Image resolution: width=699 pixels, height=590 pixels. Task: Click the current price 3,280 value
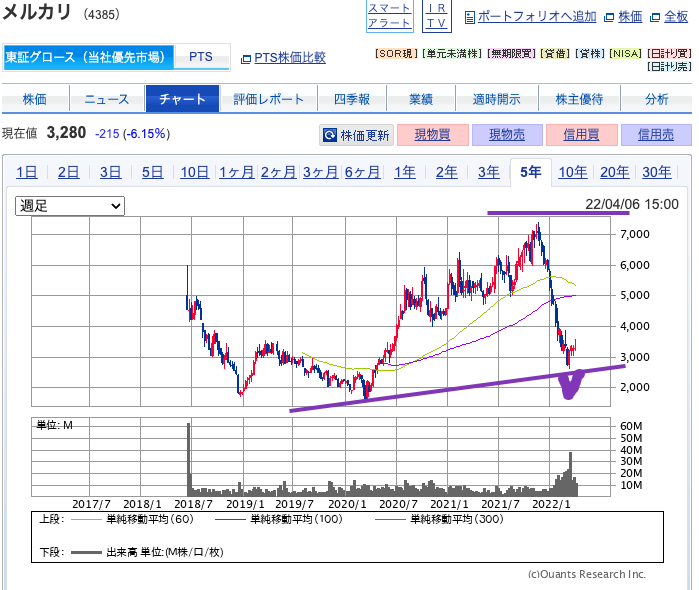(x=66, y=133)
